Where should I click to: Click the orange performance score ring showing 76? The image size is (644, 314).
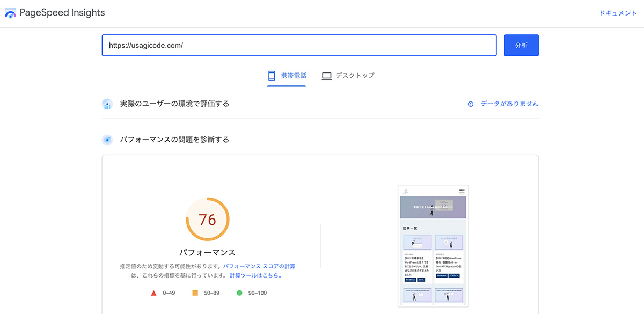coord(206,220)
